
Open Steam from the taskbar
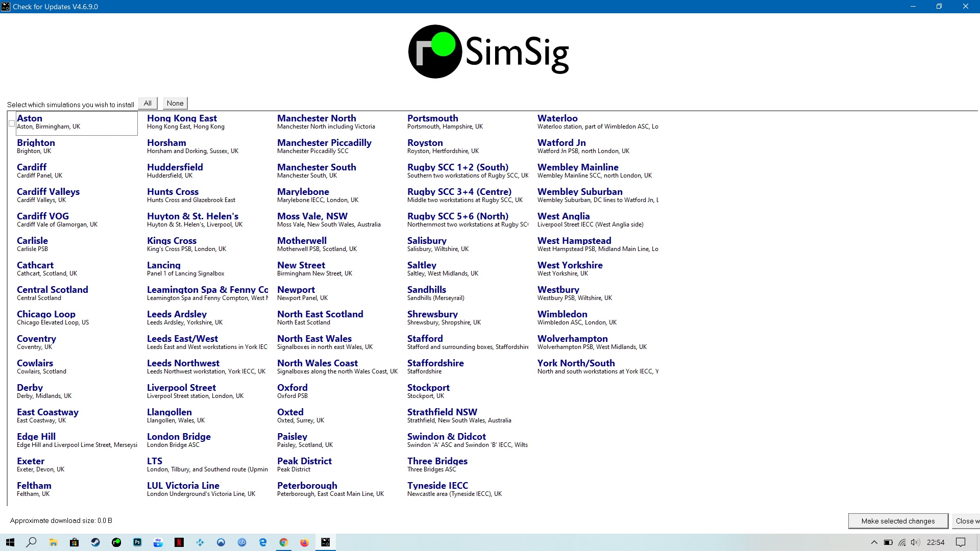[x=95, y=542]
